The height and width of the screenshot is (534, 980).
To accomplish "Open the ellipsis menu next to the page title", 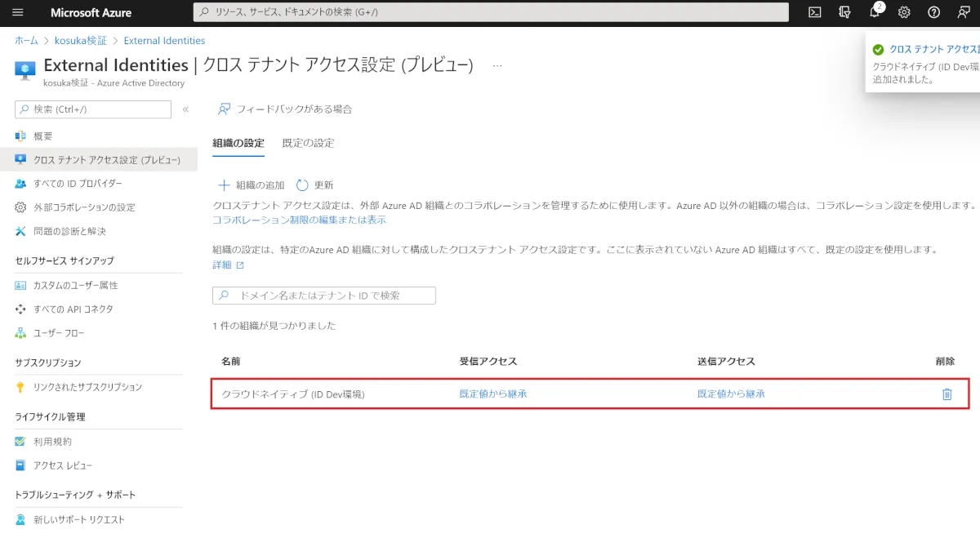I will pos(497,65).
